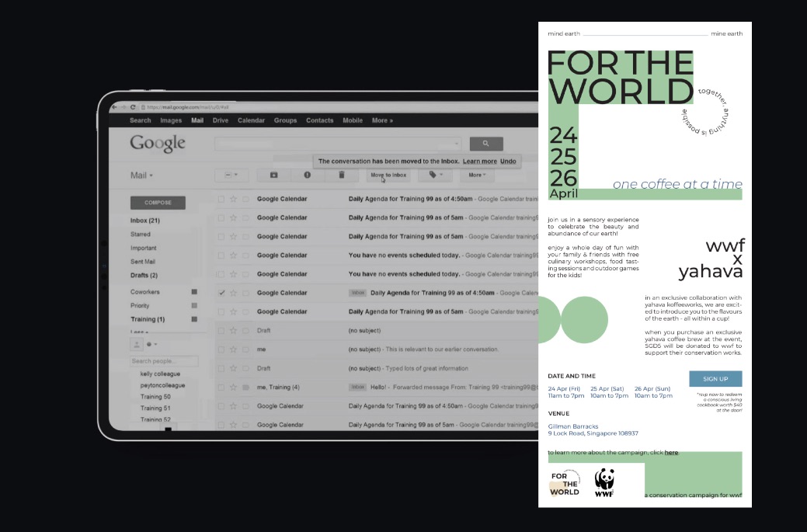This screenshot has height=532, width=807.
Task: Open Contacts in the top bar
Action: (319, 120)
